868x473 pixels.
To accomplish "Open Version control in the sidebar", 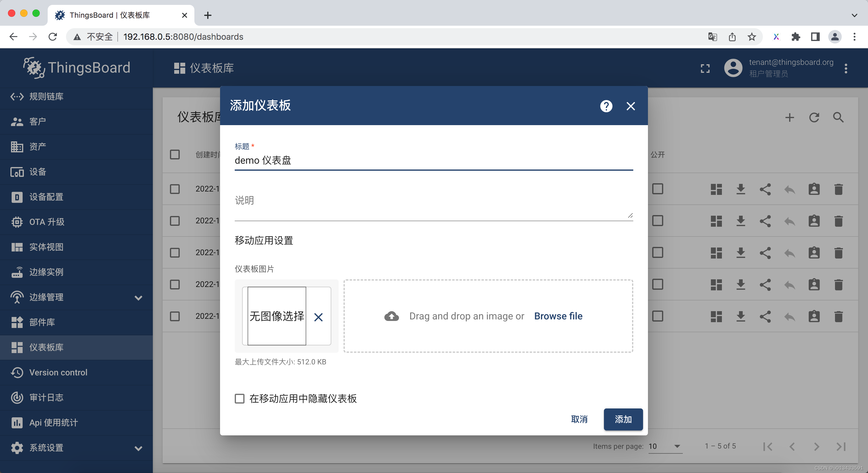I will [x=76, y=372].
